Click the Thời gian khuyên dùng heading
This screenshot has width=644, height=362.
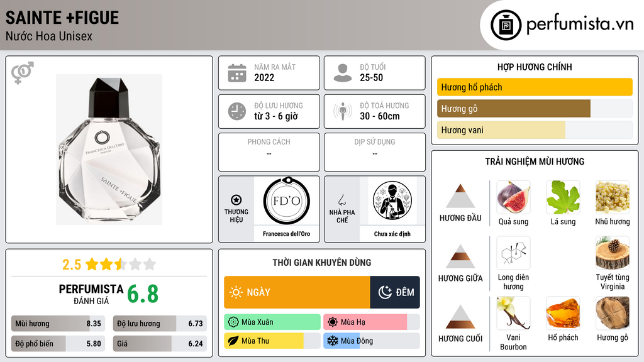[322, 262]
